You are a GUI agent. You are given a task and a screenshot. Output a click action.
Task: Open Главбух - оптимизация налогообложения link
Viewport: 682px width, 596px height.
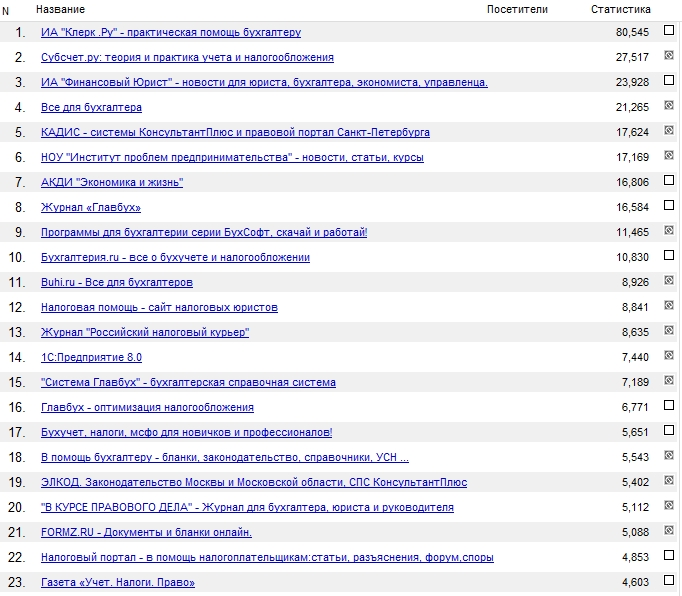(147, 408)
